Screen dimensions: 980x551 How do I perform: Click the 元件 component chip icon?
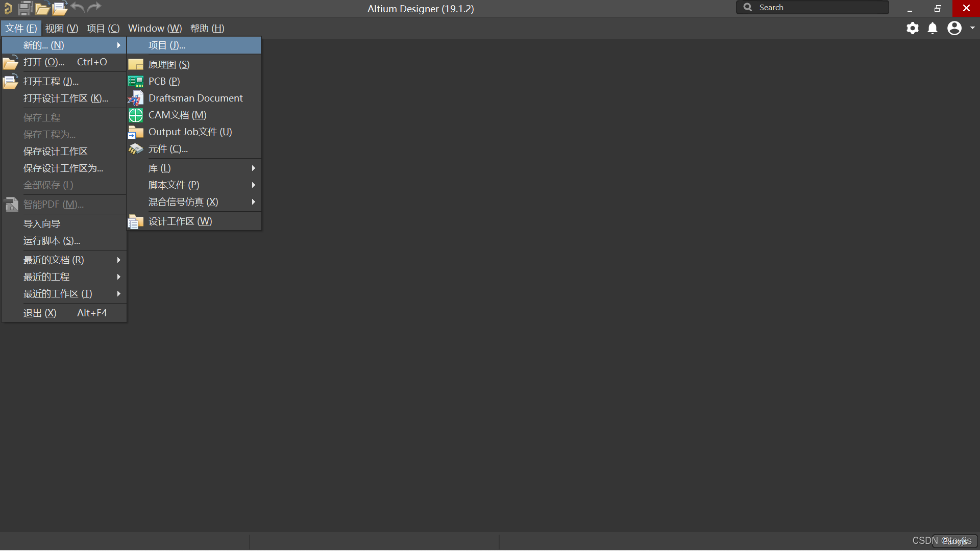click(x=136, y=149)
